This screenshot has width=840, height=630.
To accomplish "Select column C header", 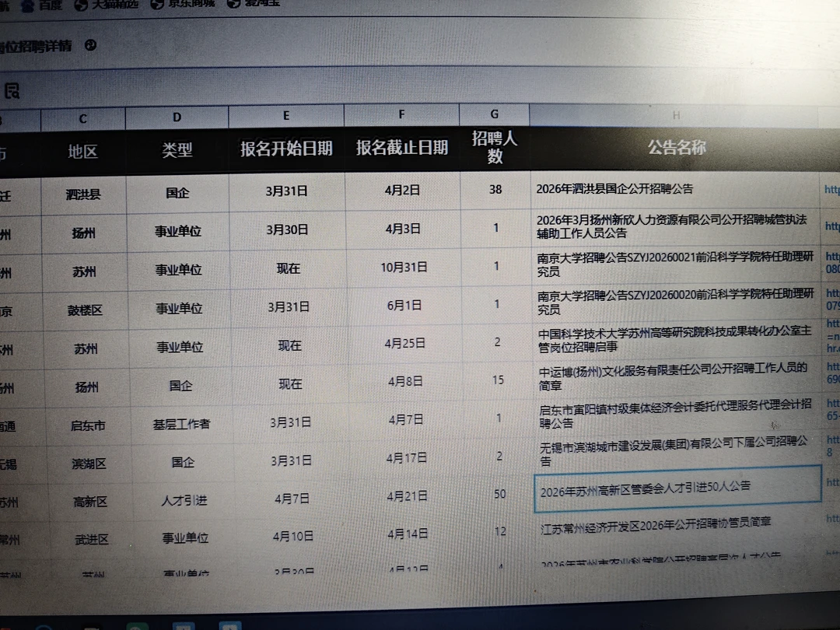I will (x=83, y=119).
